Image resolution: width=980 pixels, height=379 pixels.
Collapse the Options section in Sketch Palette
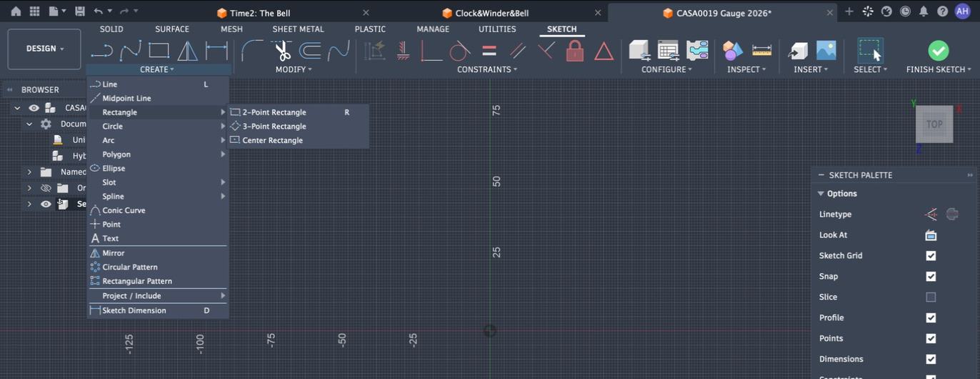[821, 194]
